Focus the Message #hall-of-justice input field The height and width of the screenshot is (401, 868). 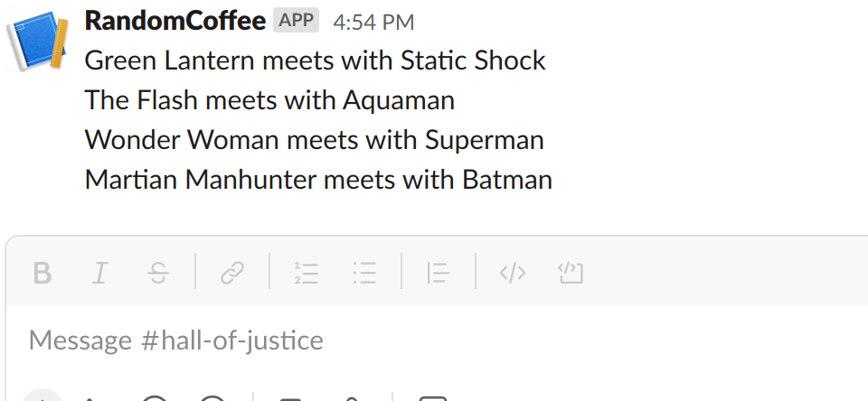pos(437,340)
